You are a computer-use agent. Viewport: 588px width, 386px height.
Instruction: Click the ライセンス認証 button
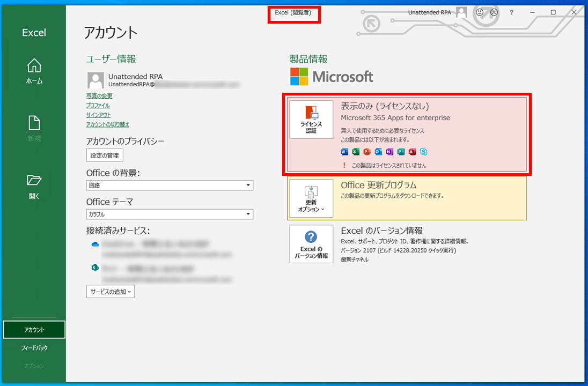(311, 119)
